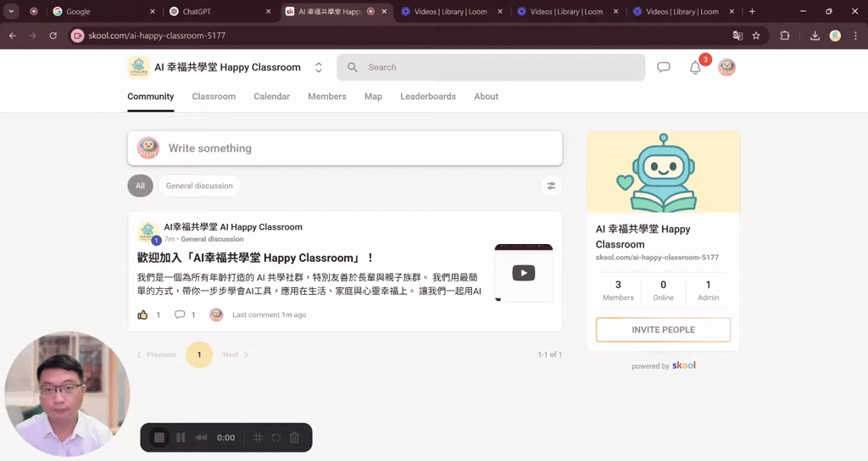
Task: Pause the Loom recording
Action: pos(181,438)
